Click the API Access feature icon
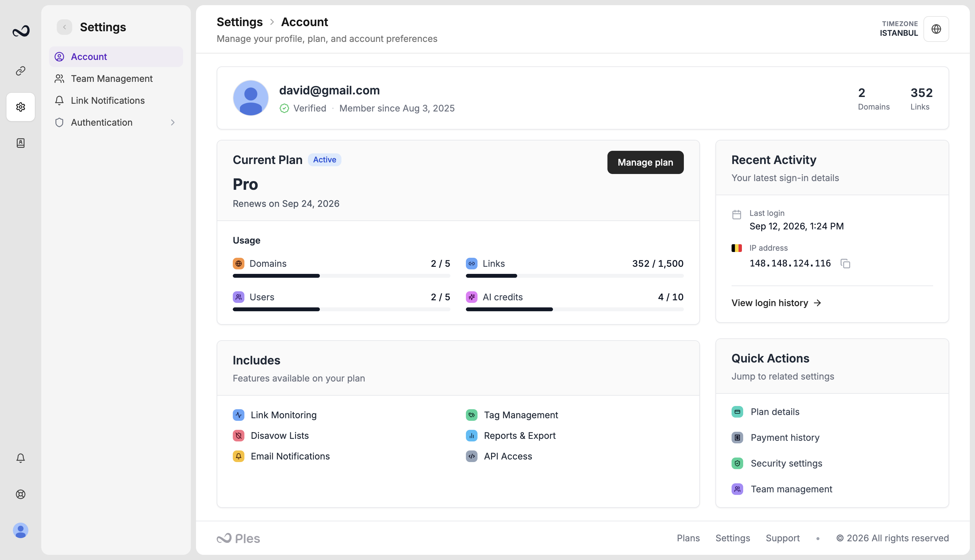Image resolution: width=975 pixels, height=560 pixels. pyautogui.click(x=472, y=457)
